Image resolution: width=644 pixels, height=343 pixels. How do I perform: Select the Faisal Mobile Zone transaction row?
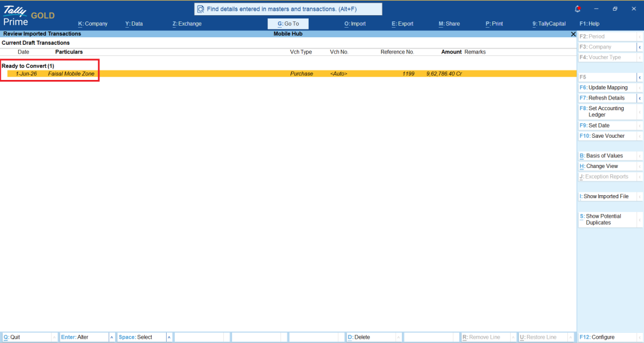click(x=292, y=74)
